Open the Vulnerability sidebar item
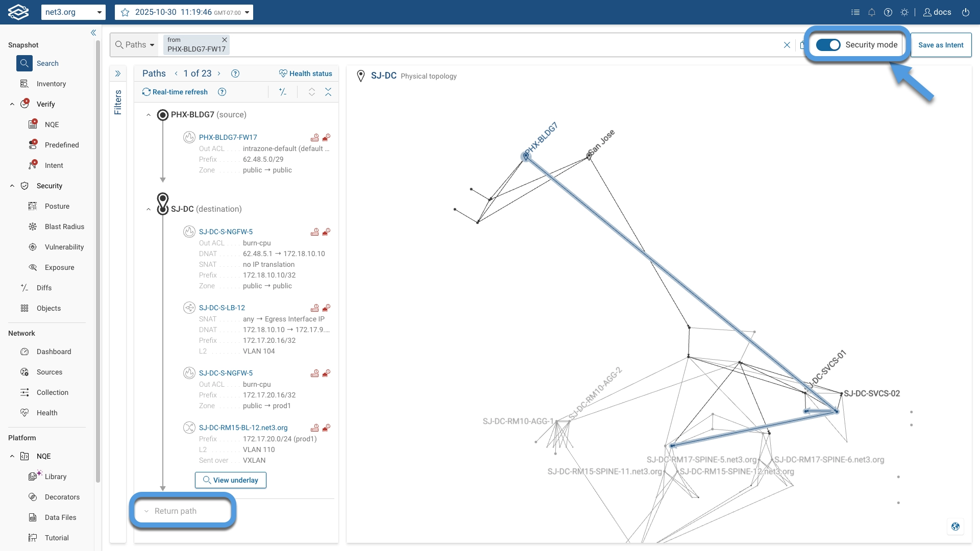 pos(64,247)
